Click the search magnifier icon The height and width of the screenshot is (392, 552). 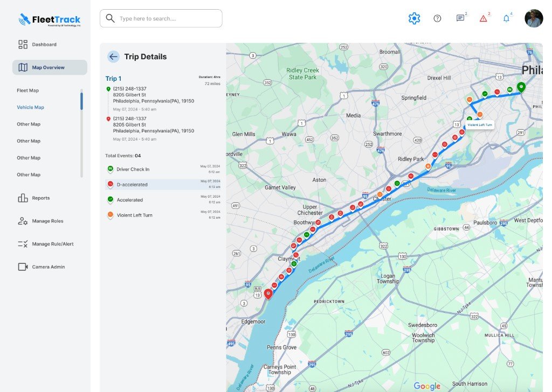(110, 18)
